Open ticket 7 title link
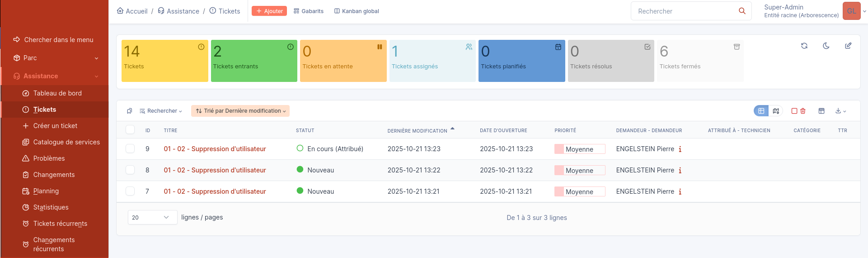The image size is (868, 258). click(x=215, y=191)
